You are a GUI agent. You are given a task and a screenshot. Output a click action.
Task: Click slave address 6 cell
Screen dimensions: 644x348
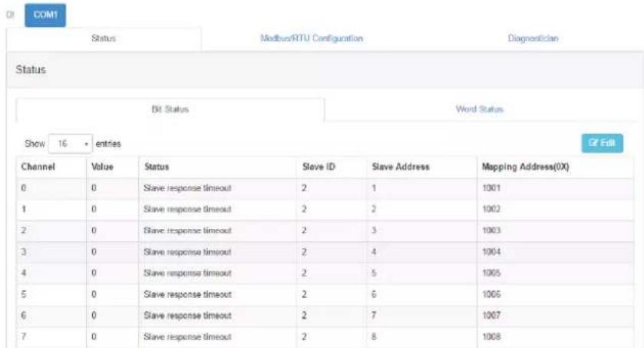tap(422, 294)
